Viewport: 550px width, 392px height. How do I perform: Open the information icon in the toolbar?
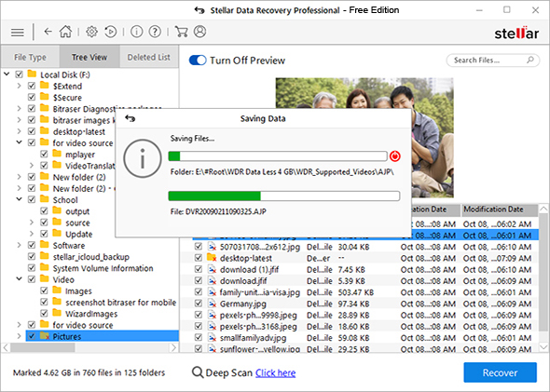click(x=136, y=32)
